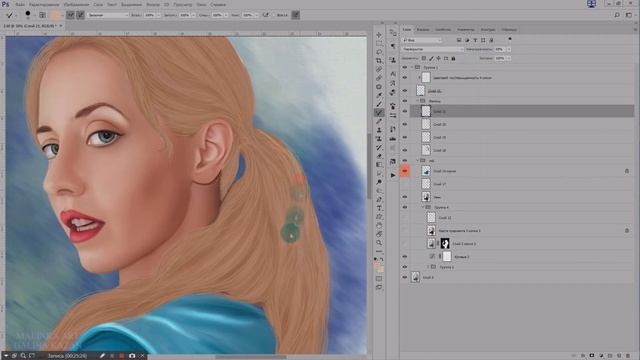The height and width of the screenshot is (360, 640).
Task: Open the Layers panel options menu
Action: pyautogui.click(x=635, y=29)
